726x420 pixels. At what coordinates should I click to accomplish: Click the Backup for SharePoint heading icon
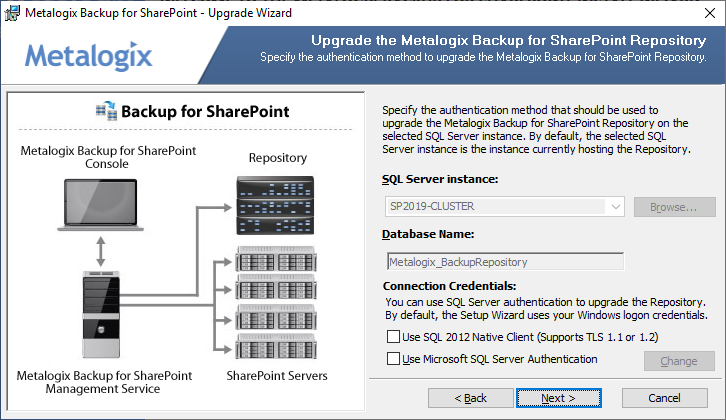click(106, 111)
